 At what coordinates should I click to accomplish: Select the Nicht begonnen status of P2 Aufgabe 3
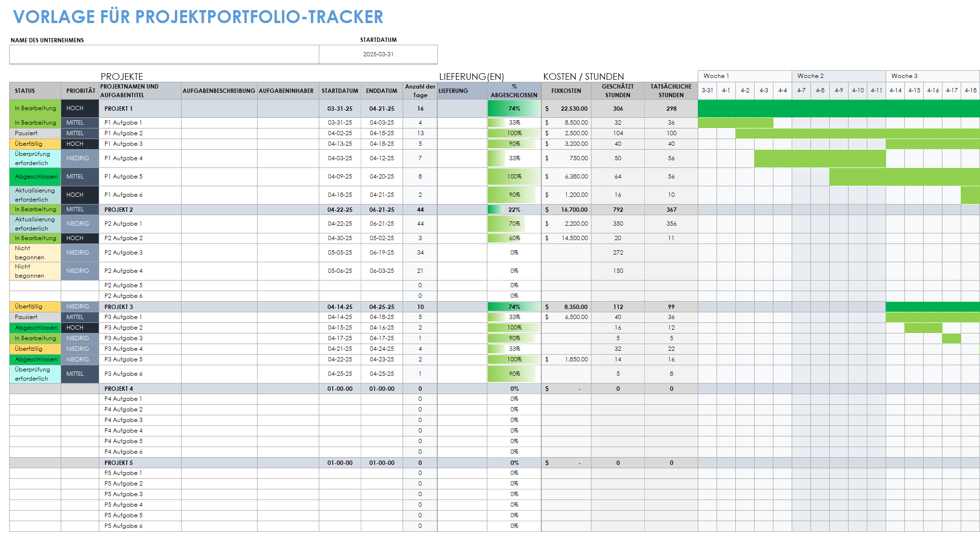click(35, 253)
